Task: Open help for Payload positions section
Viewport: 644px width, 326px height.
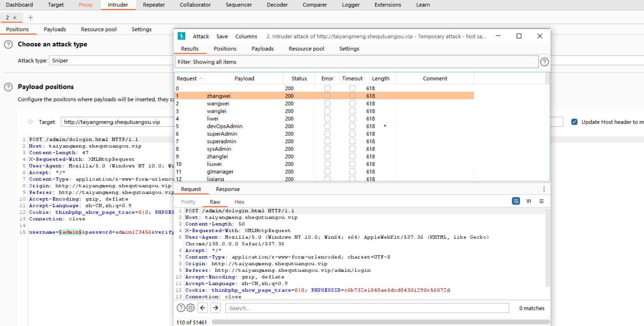Action: coord(8,87)
